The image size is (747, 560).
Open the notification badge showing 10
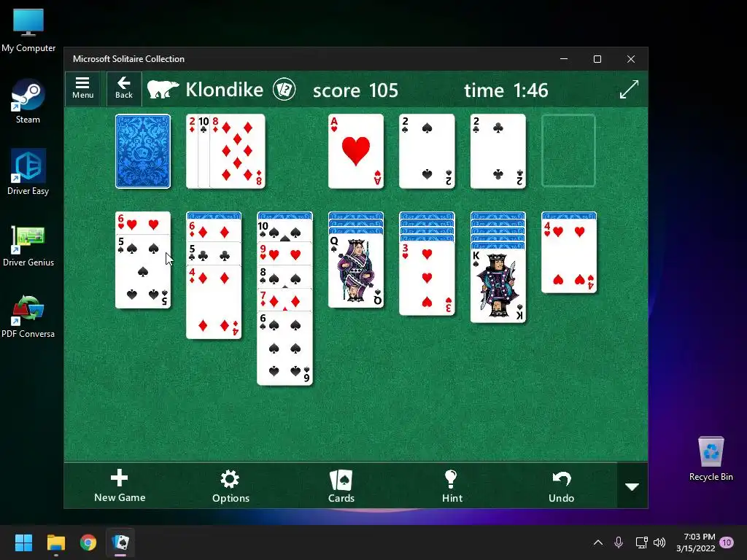click(x=727, y=542)
